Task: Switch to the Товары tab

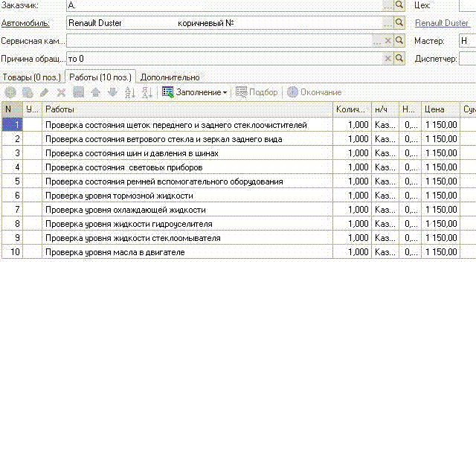Action: tap(32, 77)
